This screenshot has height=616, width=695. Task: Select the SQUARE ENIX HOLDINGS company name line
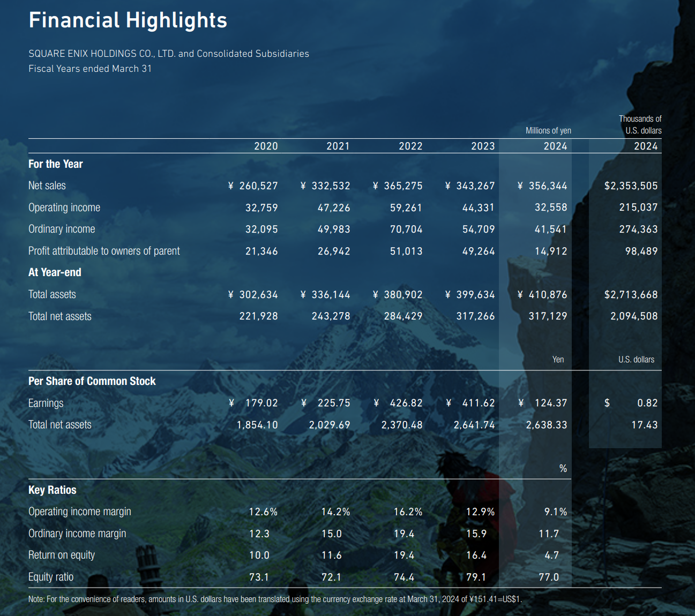[x=169, y=54]
